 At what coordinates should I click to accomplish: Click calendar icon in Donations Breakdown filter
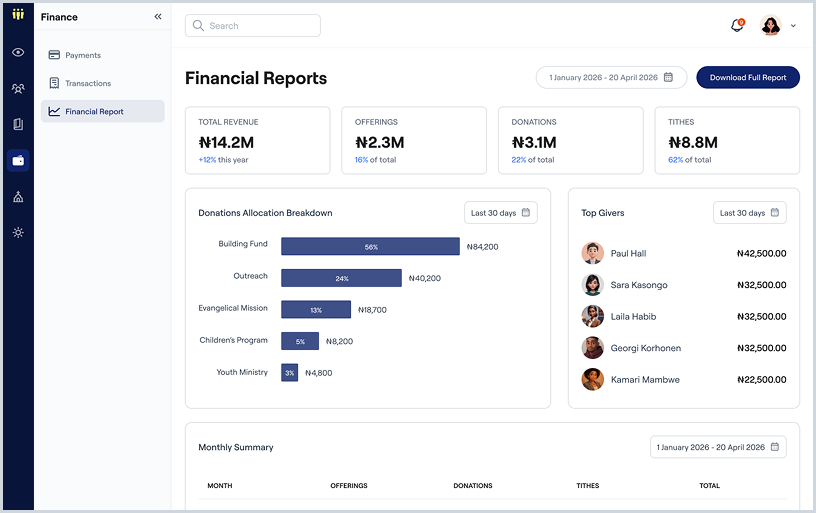(x=526, y=212)
